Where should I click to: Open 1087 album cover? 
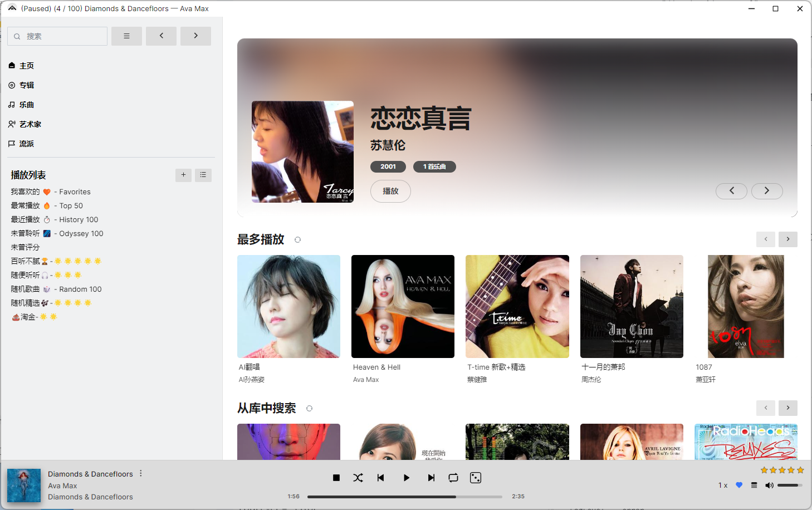[746, 306]
